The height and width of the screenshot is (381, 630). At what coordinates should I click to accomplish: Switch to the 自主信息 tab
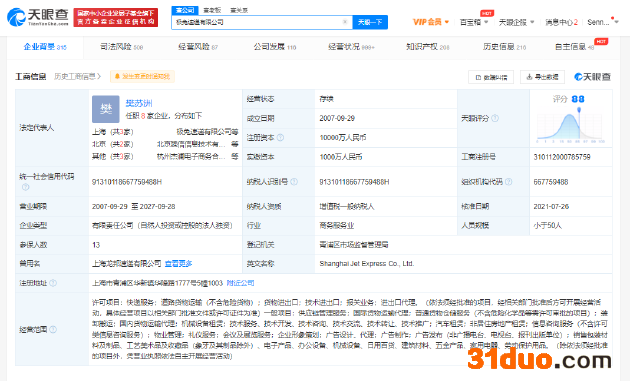(575, 47)
